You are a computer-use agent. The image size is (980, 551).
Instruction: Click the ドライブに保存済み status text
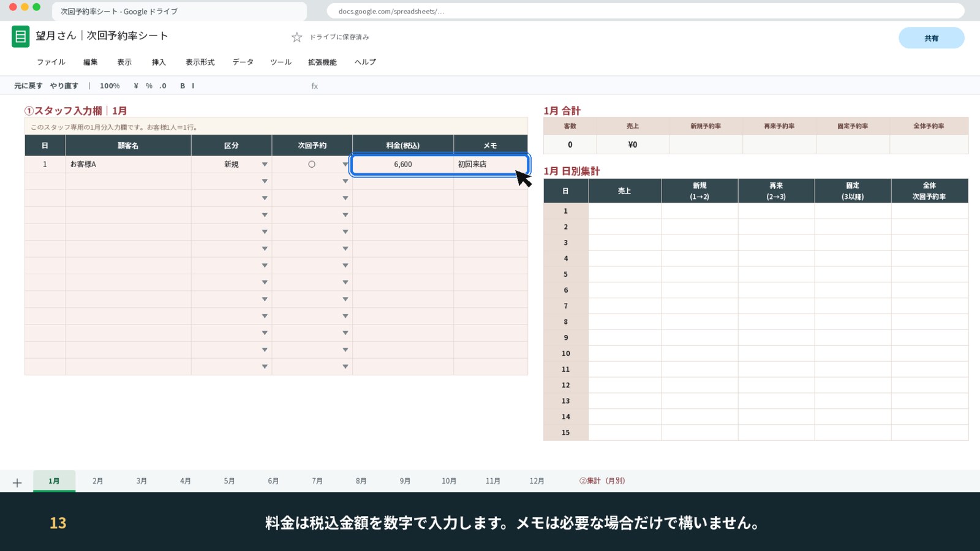click(339, 37)
